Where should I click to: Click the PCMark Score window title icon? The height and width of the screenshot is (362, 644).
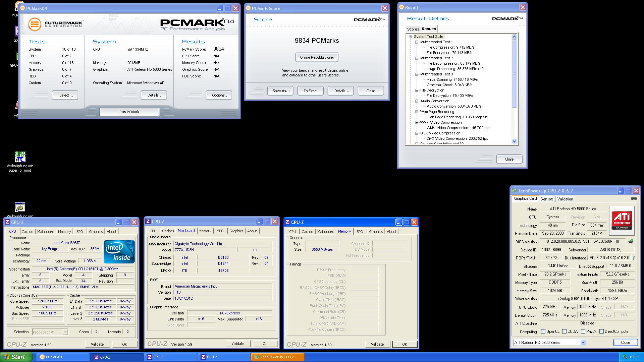(248, 8)
